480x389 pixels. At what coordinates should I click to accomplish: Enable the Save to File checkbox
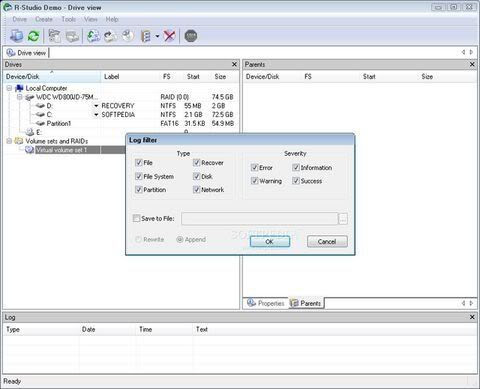click(136, 218)
